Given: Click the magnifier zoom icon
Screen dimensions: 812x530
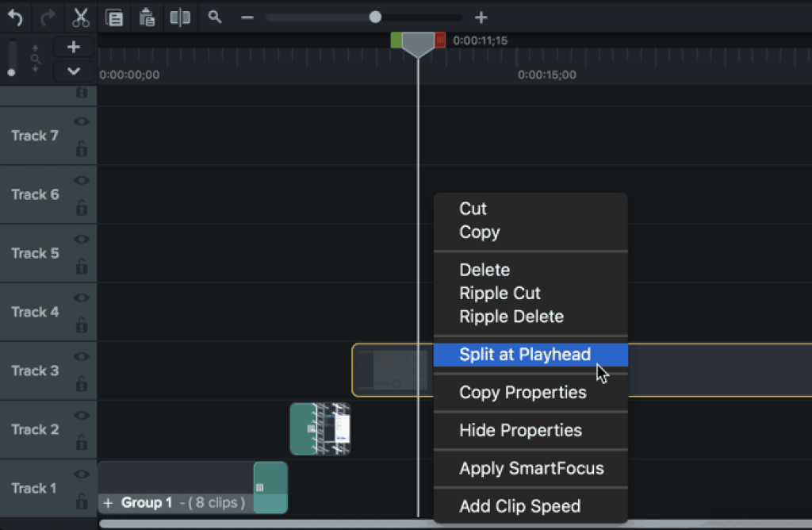Looking at the screenshot, I should [214, 17].
